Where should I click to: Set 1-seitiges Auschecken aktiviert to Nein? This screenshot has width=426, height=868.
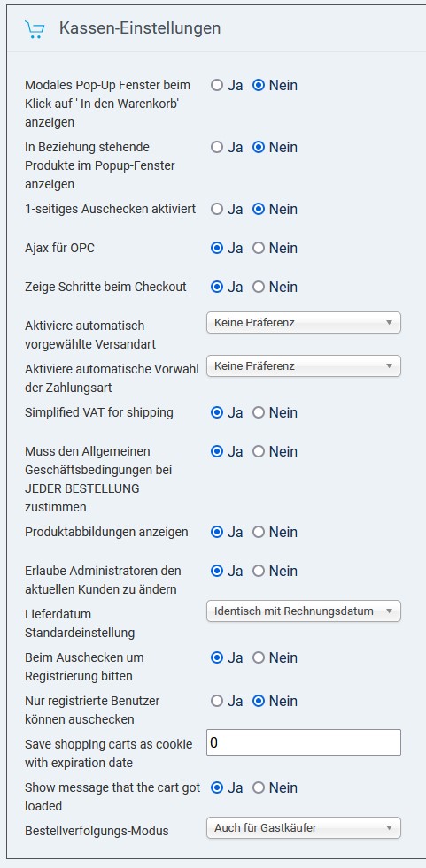point(259,209)
